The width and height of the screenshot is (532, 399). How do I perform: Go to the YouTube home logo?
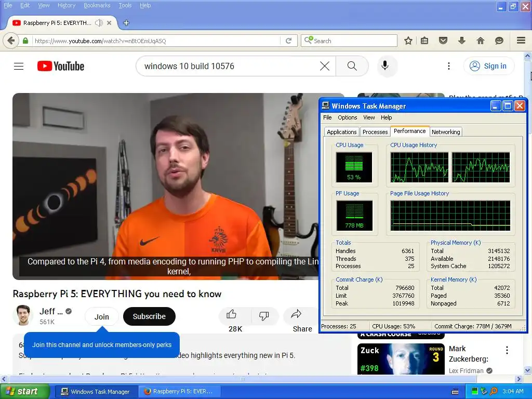tap(61, 66)
